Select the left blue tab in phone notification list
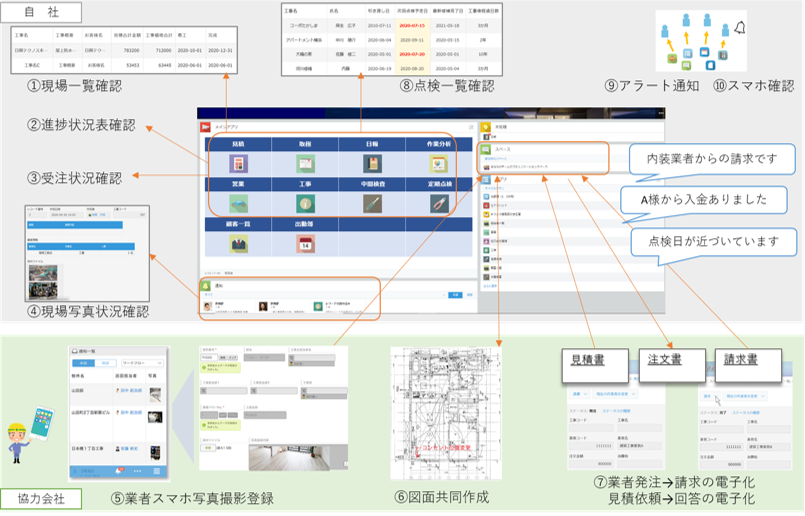This screenshot has height=516, width=805. click(x=84, y=363)
